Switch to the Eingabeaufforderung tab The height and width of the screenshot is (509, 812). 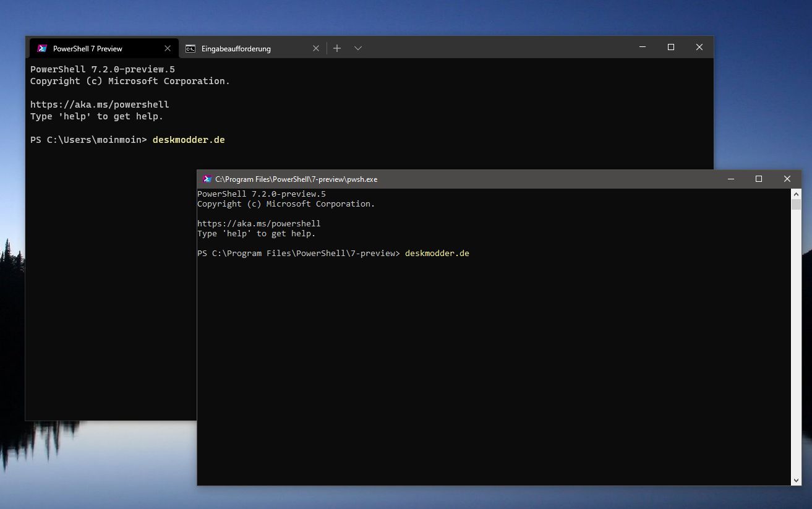point(252,48)
